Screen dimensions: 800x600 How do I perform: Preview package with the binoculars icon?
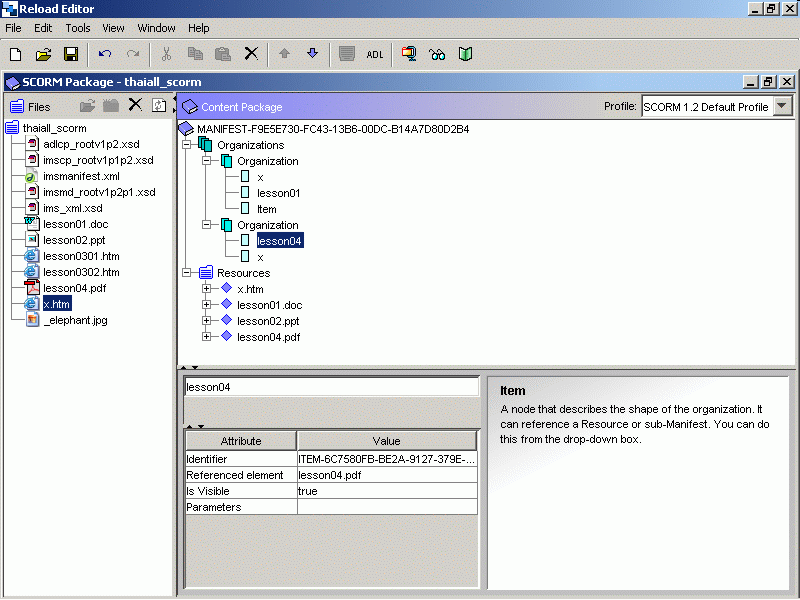click(x=437, y=54)
